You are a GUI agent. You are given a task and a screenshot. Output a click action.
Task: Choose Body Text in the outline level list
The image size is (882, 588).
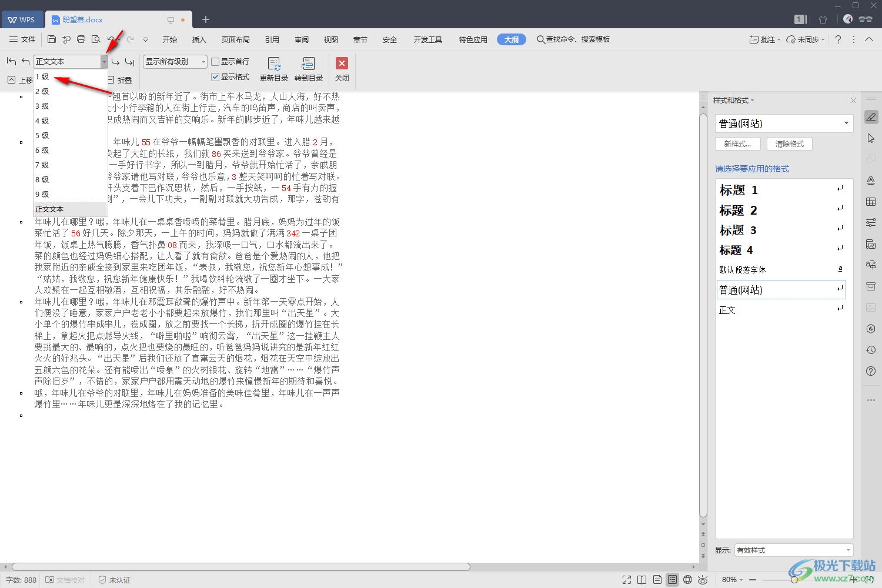tap(71, 209)
